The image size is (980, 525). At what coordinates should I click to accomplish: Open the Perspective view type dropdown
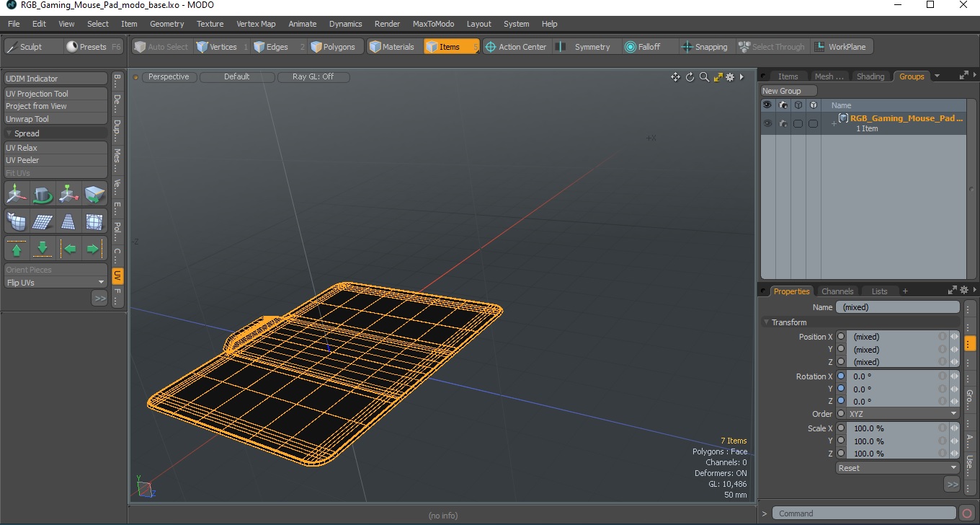pyautogui.click(x=169, y=76)
